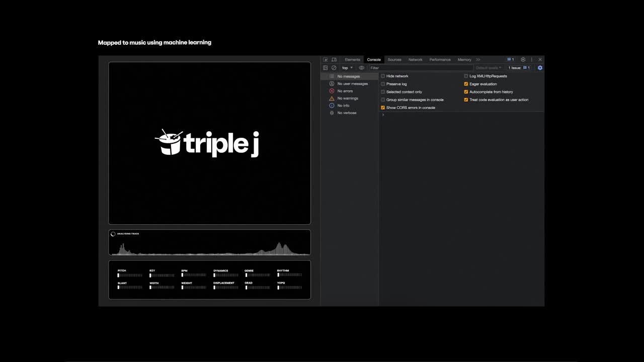Switch to the Performance tab
Viewport: 644px width, 362px height.
point(440,60)
